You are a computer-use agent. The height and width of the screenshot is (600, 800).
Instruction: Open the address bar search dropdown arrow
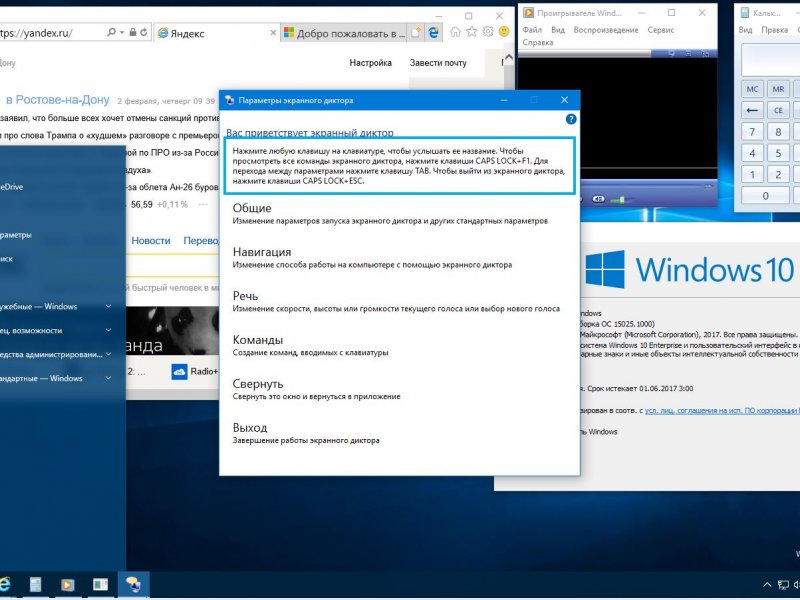122,33
